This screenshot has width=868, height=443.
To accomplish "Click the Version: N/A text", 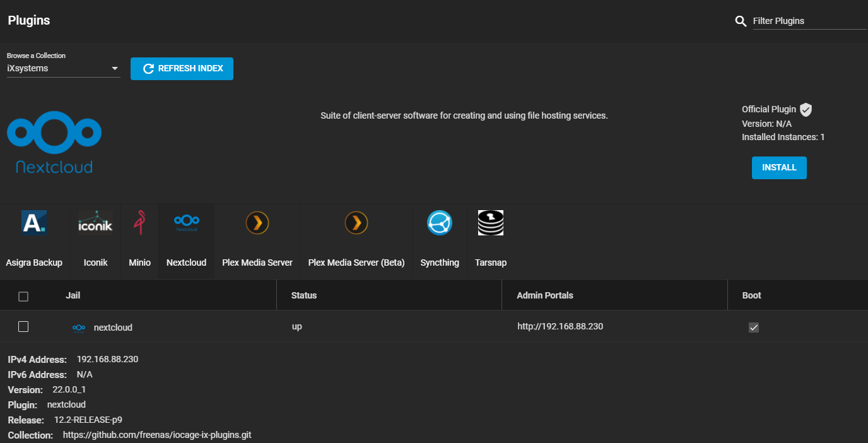I will pos(766,124).
